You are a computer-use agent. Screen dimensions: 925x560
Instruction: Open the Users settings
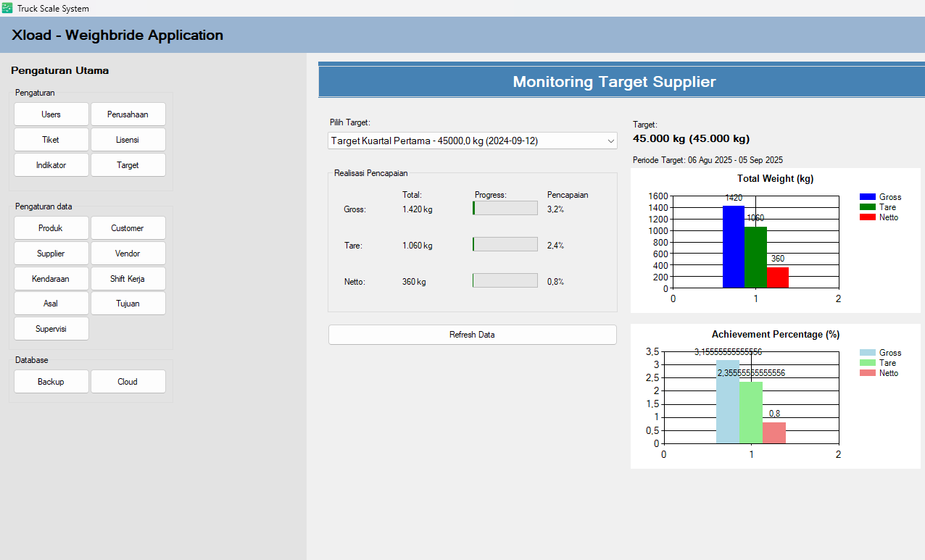point(51,114)
